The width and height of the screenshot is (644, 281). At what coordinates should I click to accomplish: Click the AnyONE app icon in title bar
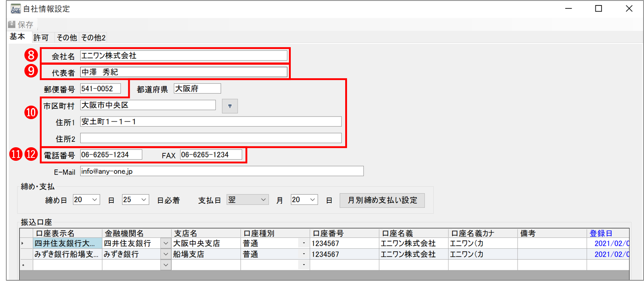(15, 9)
